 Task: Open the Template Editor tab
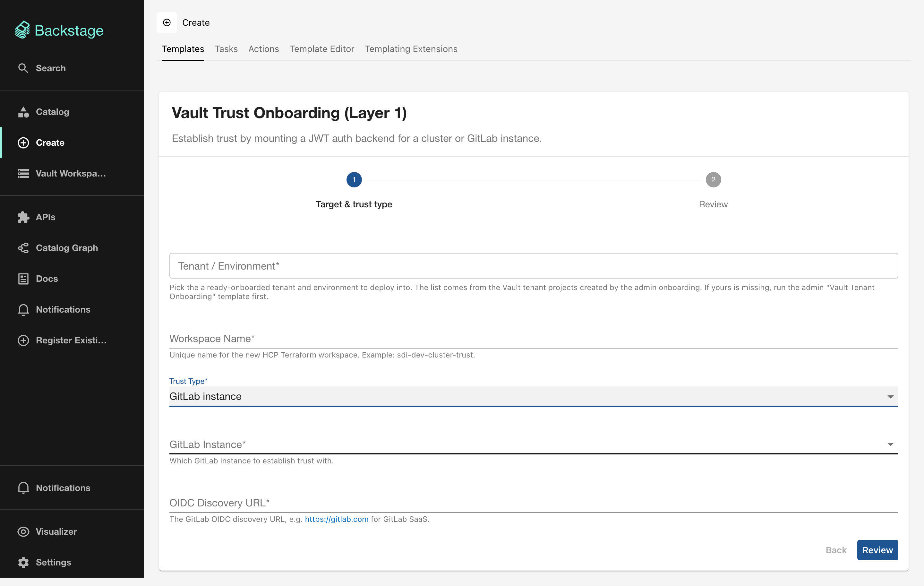[322, 49]
